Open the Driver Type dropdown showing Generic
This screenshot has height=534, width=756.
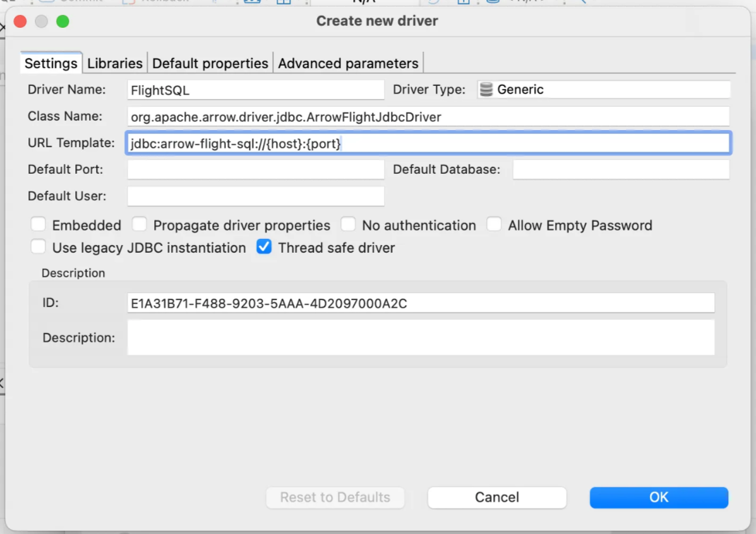point(603,90)
